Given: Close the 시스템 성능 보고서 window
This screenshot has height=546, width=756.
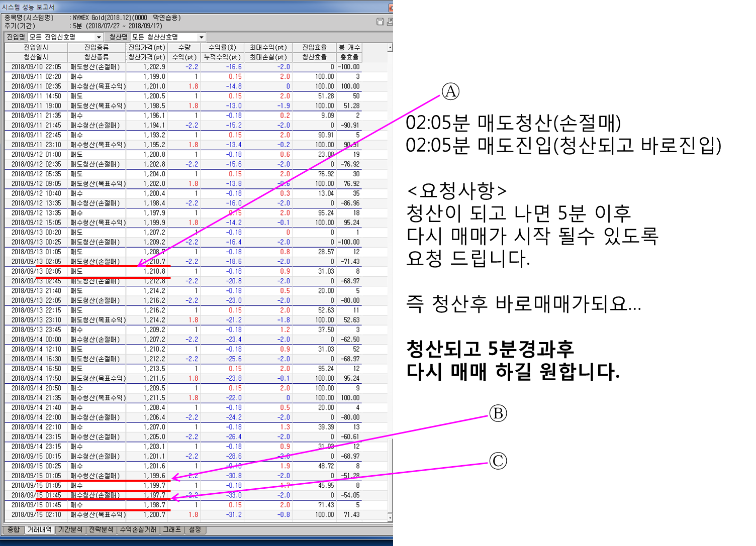Looking at the screenshot, I should [391, 8].
